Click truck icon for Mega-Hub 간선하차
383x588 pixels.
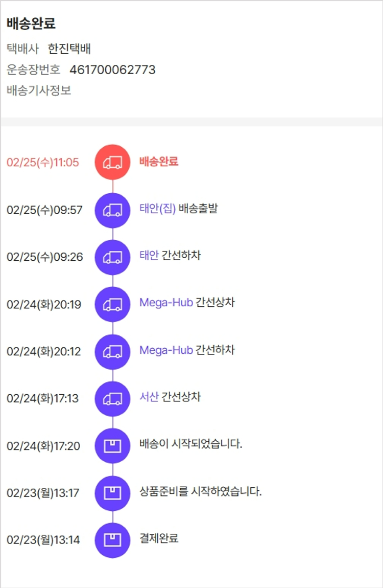click(x=112, y=352)
